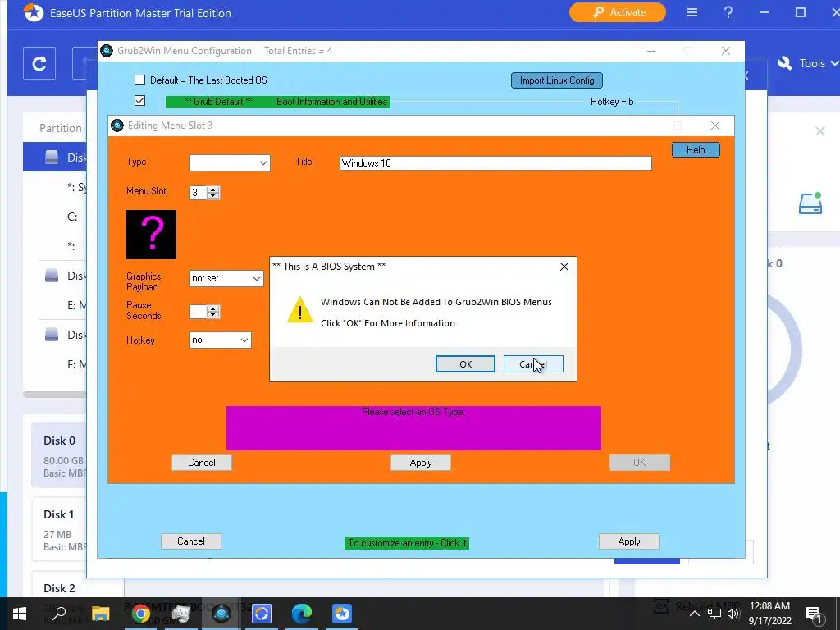Click the green 'To customize an entry' label
Screen dimensions: 840x630
click(x=407, y=543)
